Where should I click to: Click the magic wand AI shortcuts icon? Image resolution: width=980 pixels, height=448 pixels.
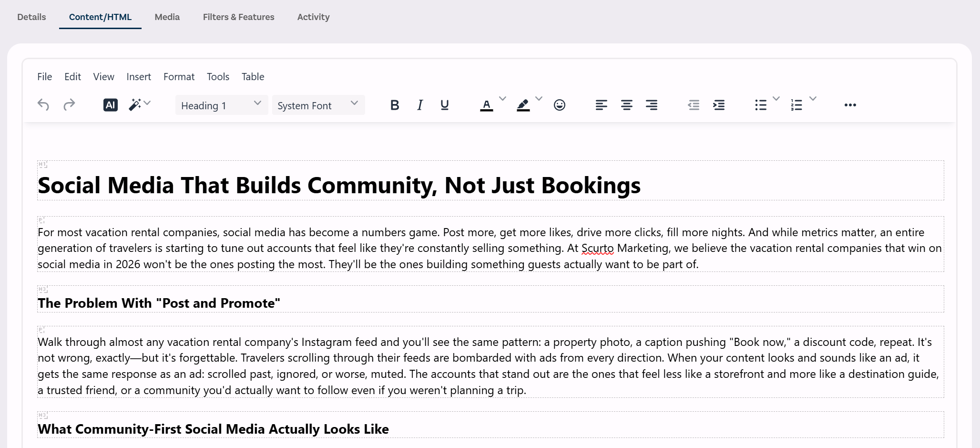(x=135, y=105)
